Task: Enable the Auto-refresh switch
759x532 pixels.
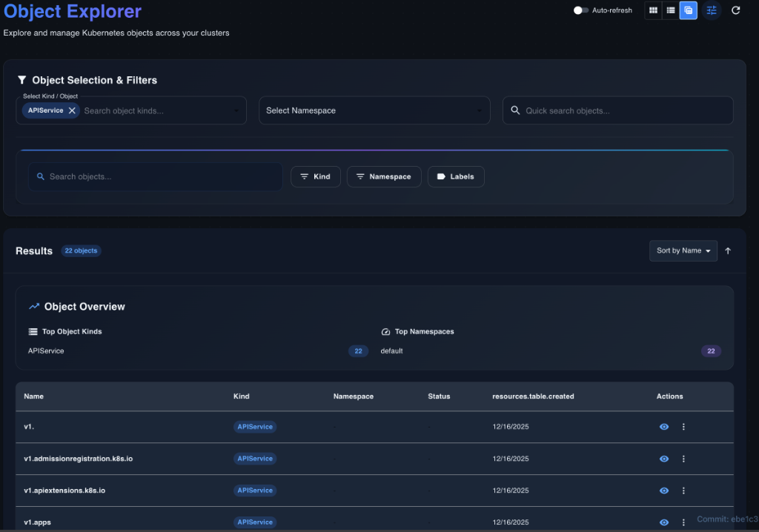Action: coord(581,10)
